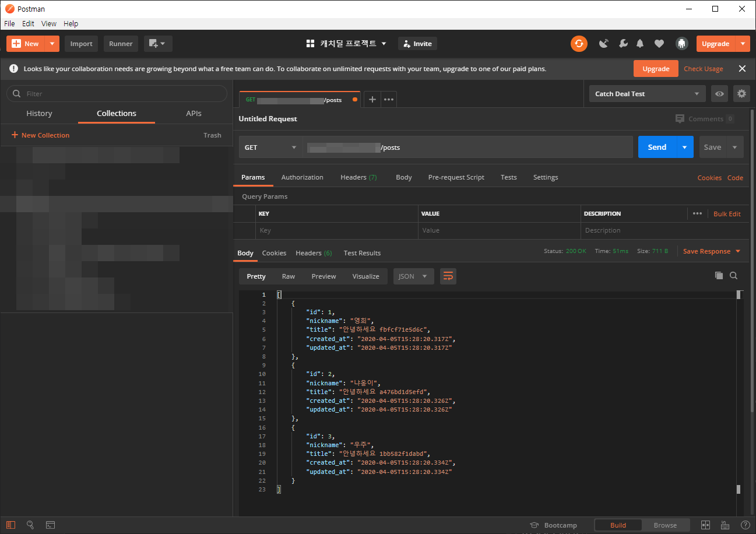The image size is (756, 534).
Task: Click the Import button
Action: point(82,44)
